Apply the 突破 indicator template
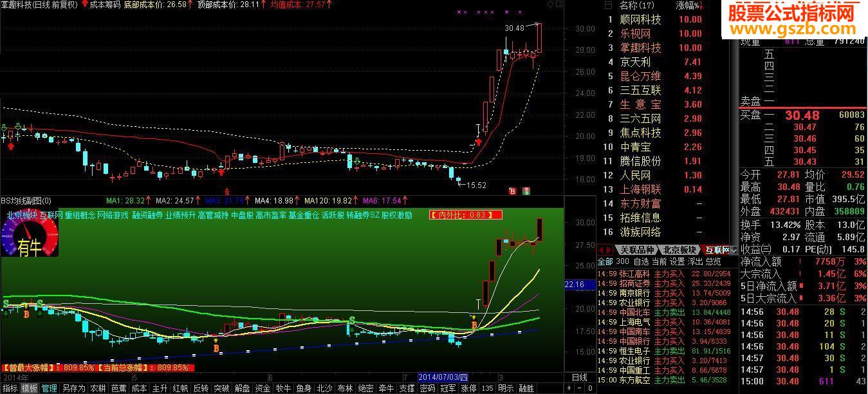The height and width of the screenshot is (394, 868). (221, 389)
